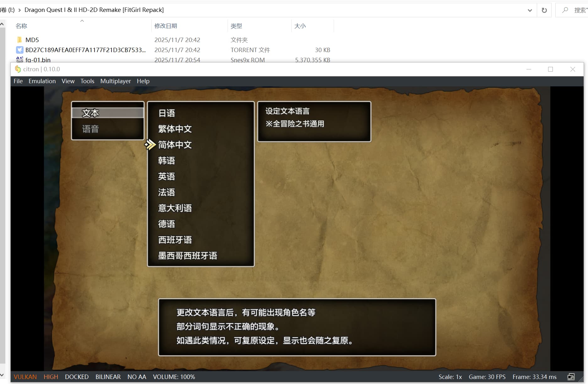
Task: Click the fg-01.bin file icon
Action: tap(19, 60)
